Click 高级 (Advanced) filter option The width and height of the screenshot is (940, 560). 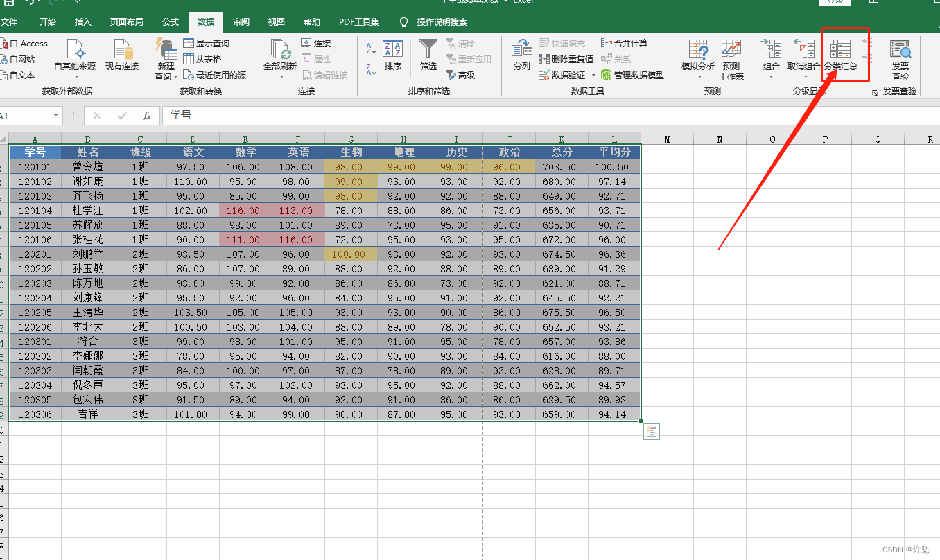tap(460, 75)
